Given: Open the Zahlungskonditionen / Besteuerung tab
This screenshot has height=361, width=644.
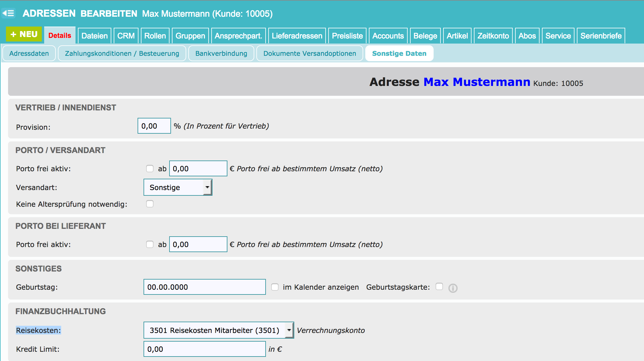Looking at the screenshot, I should coord(122,53).
